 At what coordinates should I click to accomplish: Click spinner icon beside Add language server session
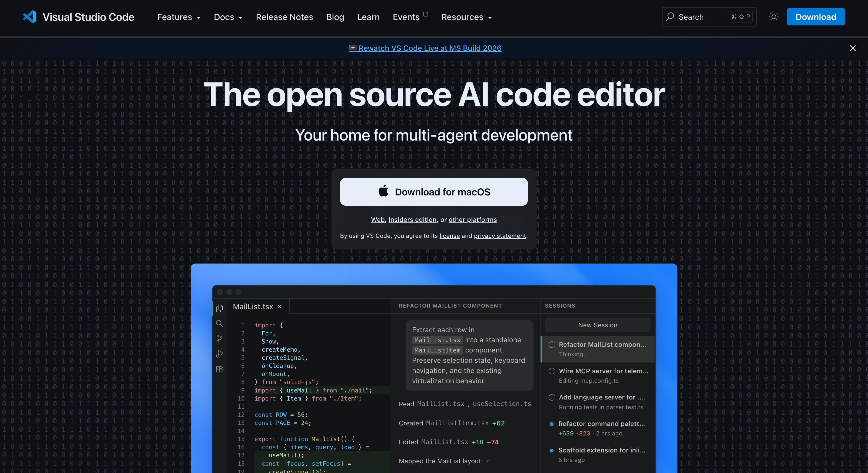pyautogui.click(x=552, y=397)
